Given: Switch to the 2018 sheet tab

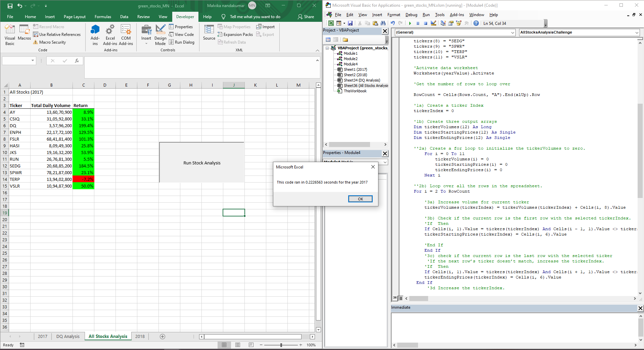Looking at the screenshot, I should point(140,336).
